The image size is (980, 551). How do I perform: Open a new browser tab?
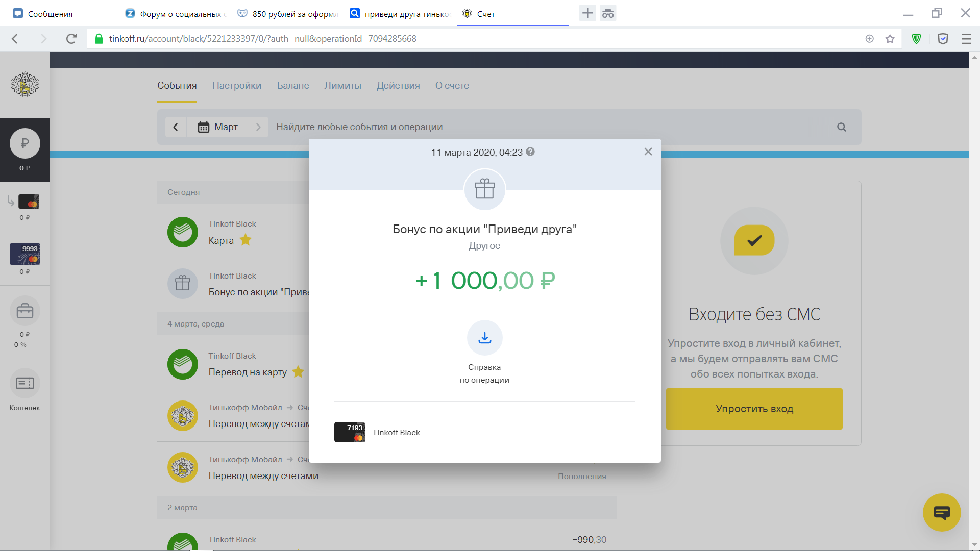point(587,13)
